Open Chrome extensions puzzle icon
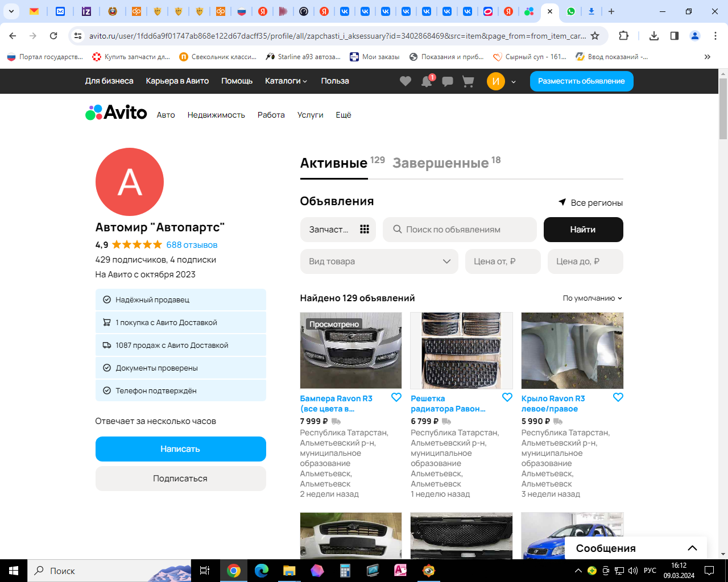This screenshot has width=728, height=582. (623, 36)
